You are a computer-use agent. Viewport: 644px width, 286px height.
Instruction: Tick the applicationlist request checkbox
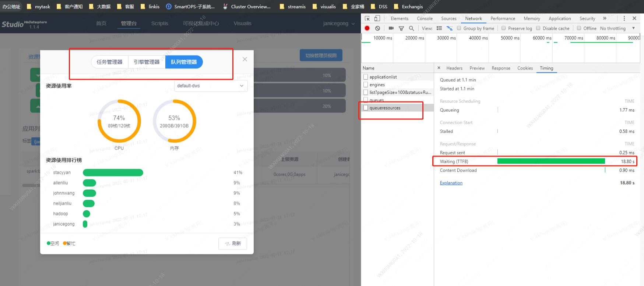click(366, 77)
